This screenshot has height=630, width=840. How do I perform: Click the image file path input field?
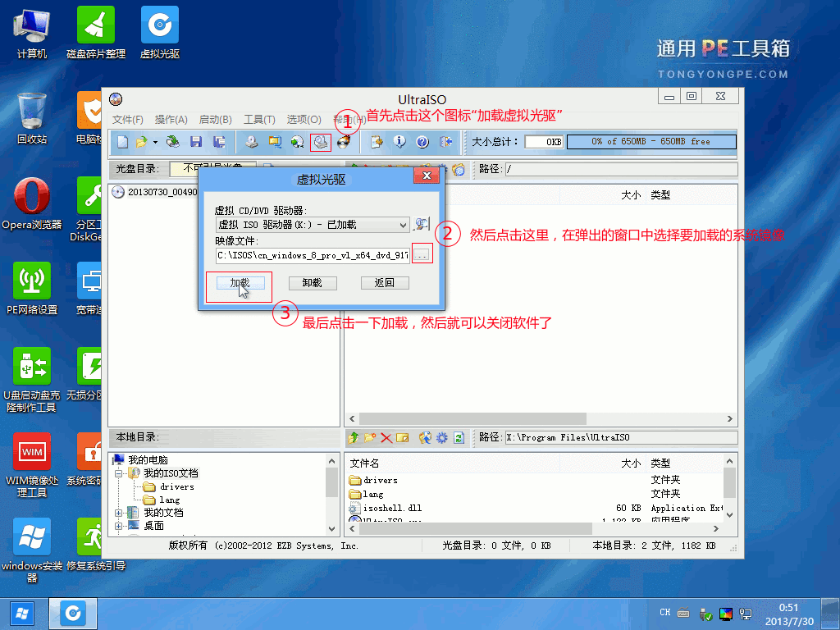pyautogui.click(x=313, y=255)
